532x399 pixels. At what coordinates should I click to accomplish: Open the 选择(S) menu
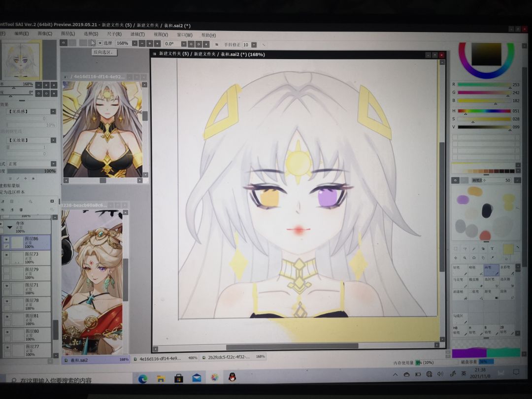(91, 33)
